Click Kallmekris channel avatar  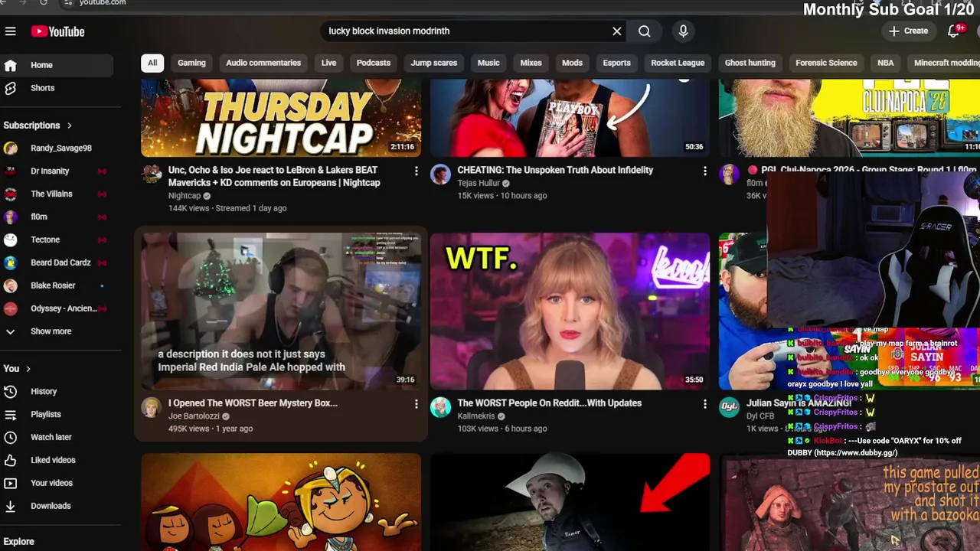[440, 407]
